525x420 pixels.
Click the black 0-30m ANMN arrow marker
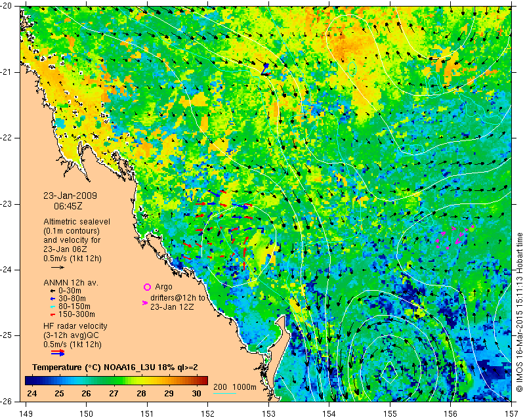52,291
